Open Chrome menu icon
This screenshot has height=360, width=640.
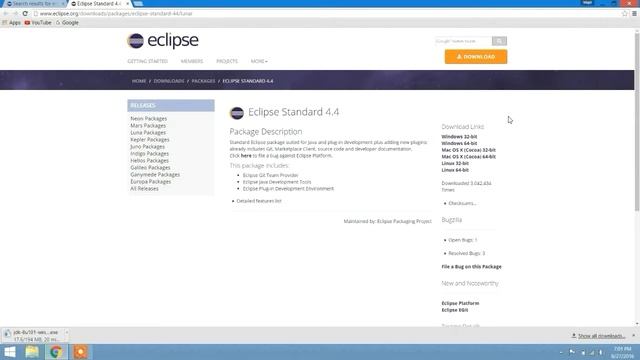click(634, 13)
